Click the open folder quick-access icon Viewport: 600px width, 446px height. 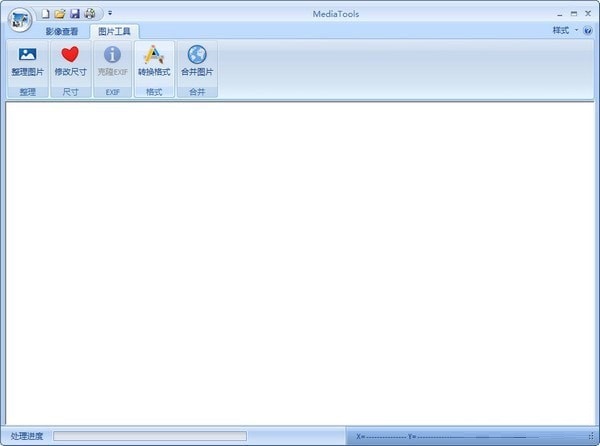tap(60, 14)
